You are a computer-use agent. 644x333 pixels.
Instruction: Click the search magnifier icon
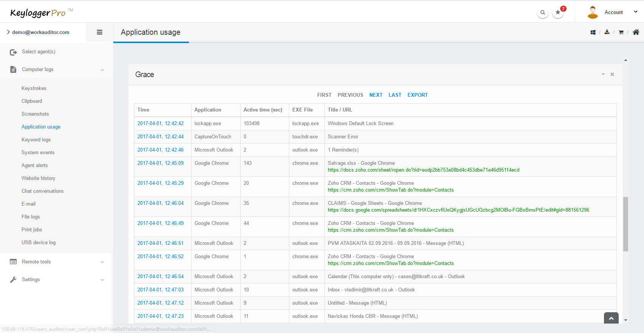click(x=543, y=12)
